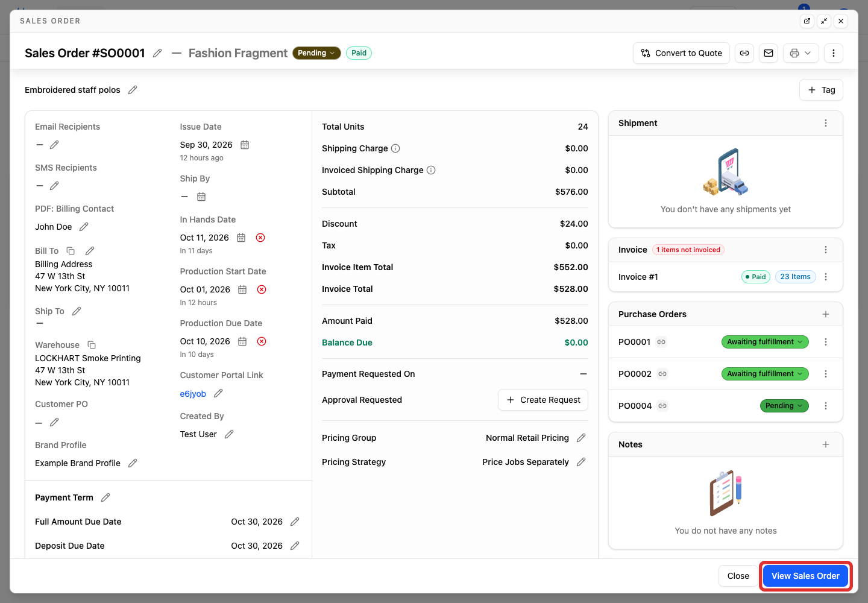Copy the Bill To address
This screenshot has width=868, height=603.
coord(71,251)
